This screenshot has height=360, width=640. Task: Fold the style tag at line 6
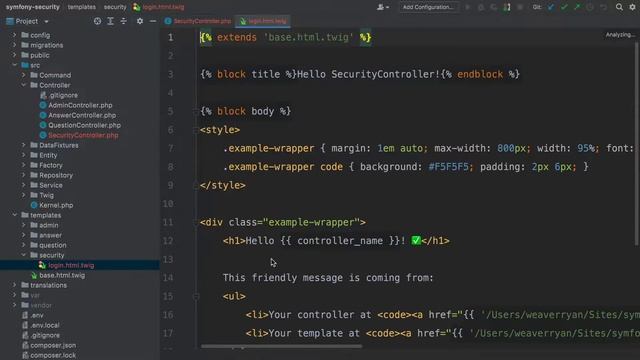(196, 130)
